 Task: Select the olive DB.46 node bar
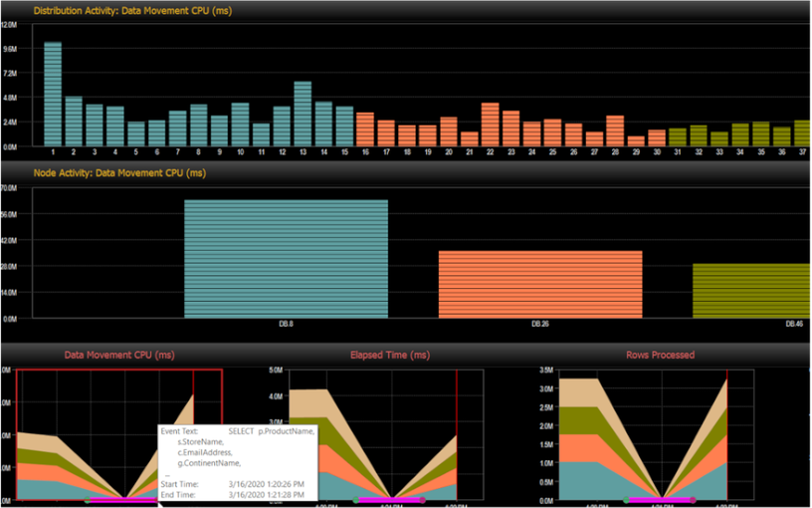(752, 290)
